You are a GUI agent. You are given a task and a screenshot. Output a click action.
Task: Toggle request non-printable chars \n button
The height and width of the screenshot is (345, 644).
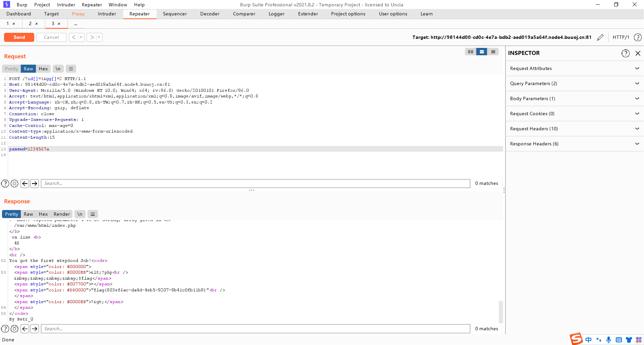(x=58, y=69)
